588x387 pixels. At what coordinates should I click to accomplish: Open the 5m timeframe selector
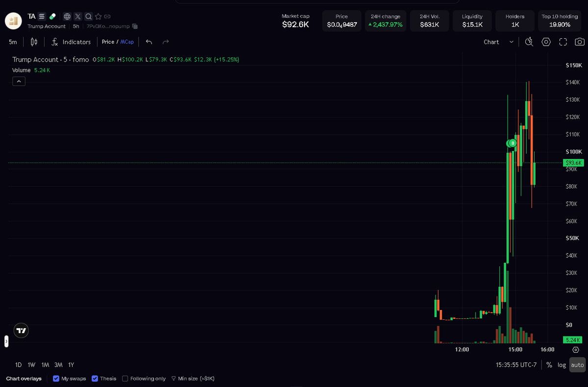13,42
